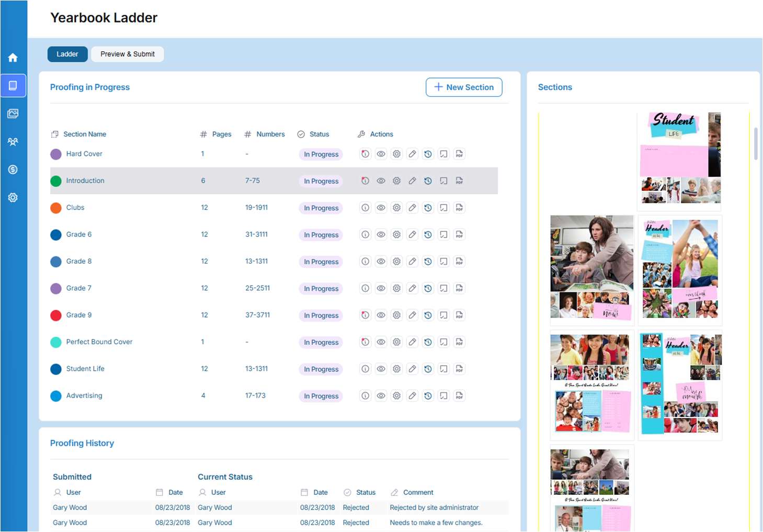Click In Progress status for Grade 9

point(321,315)
